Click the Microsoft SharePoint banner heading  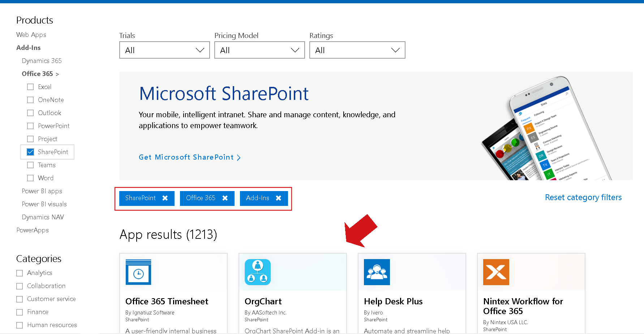(x=224, y=94)
